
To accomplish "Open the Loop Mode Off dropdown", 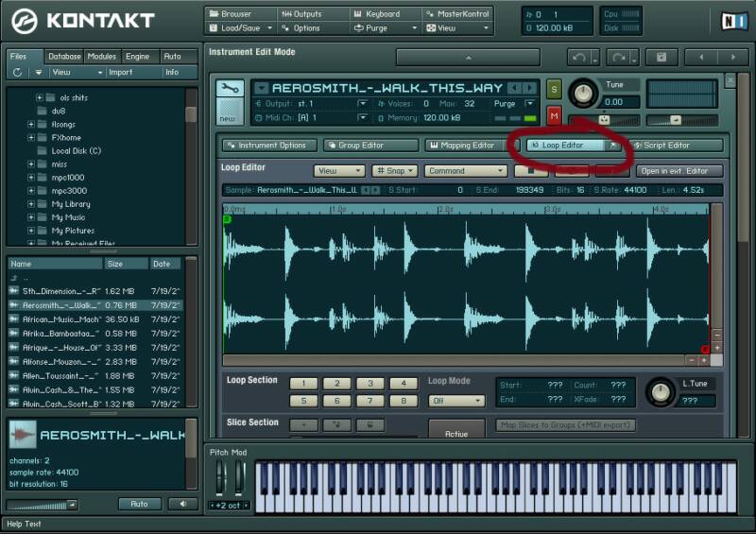I will (x=456, y=401).
